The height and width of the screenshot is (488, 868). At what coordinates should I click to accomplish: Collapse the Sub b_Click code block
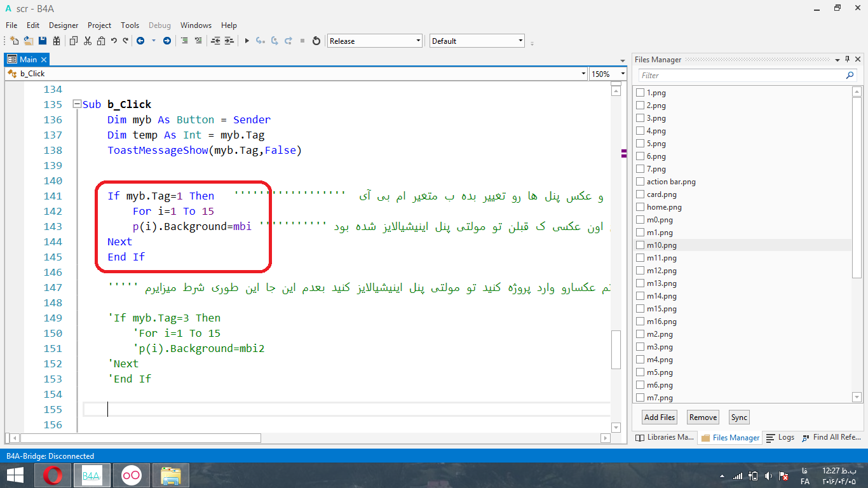[77, 104]
